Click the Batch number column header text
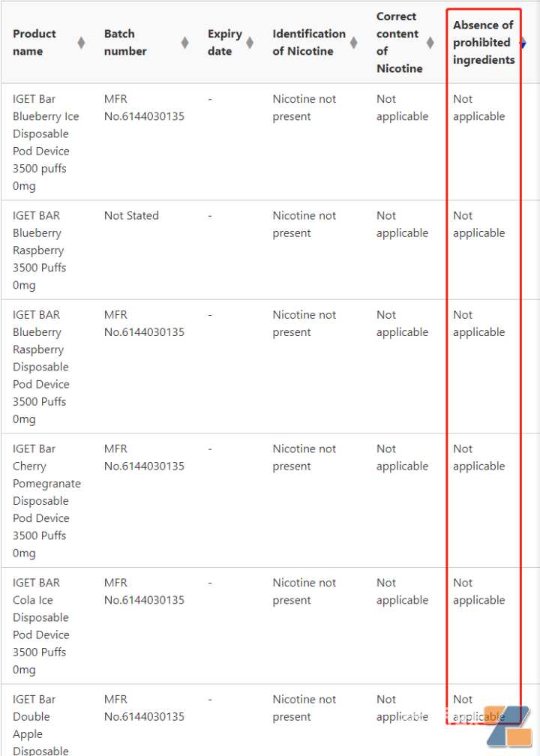Image resolution: width=540 pixels, height=756 pixels. point(125,43)
